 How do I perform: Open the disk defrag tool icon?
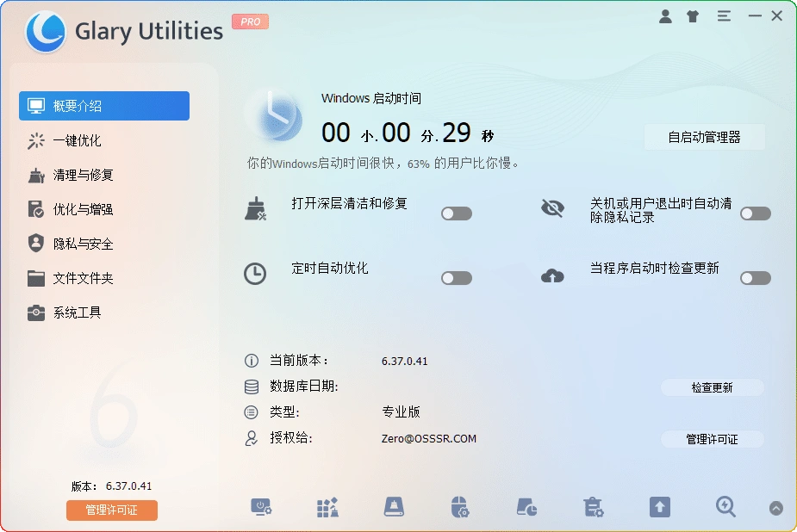(394, 508)
